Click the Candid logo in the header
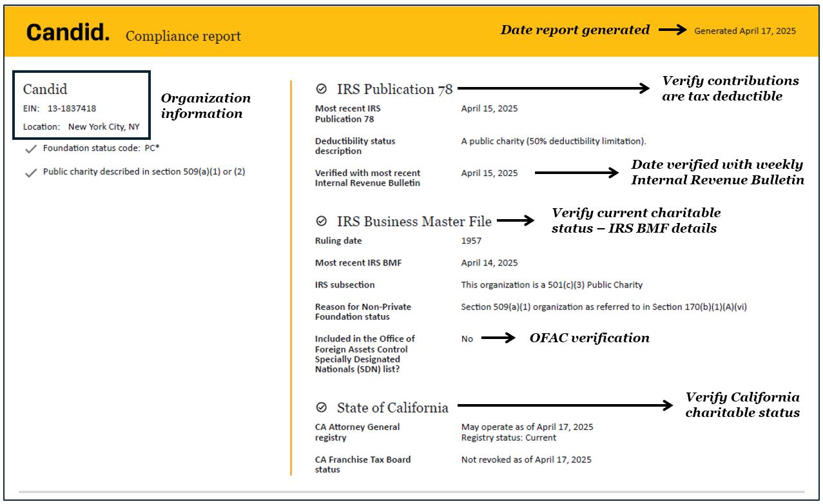 pyautogui.click(x=68, y=32)
